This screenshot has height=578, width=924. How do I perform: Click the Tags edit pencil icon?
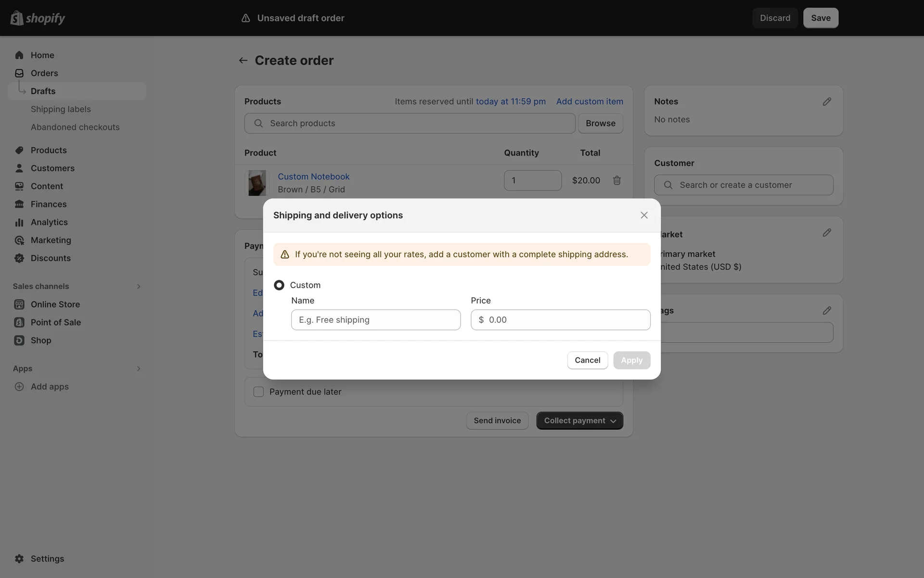pos(826,311)
